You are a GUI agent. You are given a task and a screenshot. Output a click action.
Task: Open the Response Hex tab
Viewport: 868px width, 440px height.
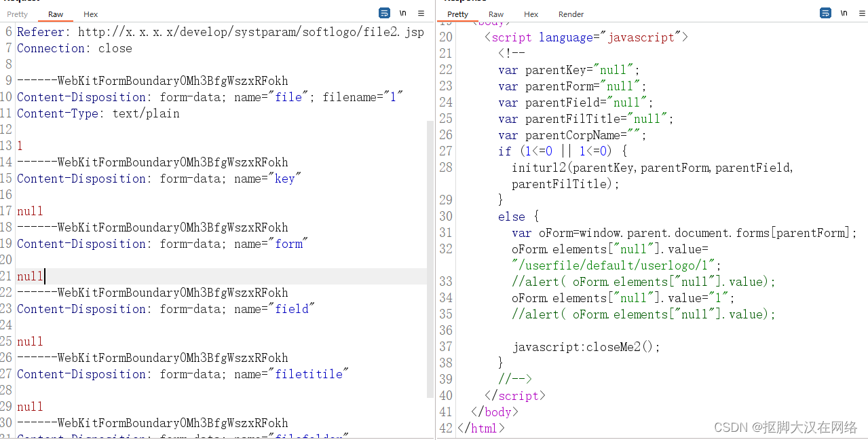pyautogui.click(x=531, y=14)
